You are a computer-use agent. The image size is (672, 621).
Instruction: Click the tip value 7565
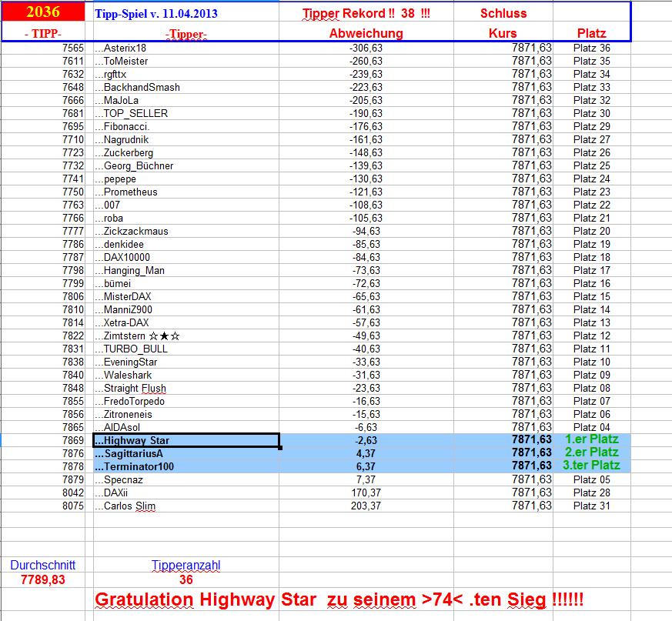tap(73, 48)
